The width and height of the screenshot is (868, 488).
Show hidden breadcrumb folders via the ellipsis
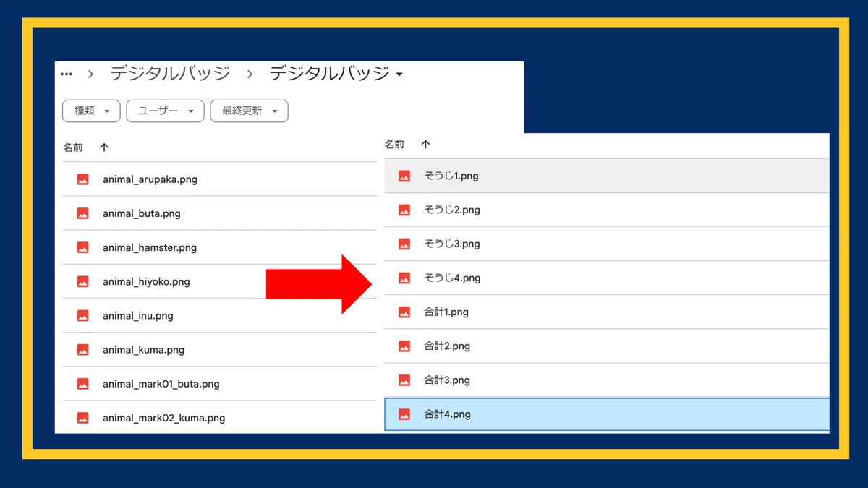67,74
